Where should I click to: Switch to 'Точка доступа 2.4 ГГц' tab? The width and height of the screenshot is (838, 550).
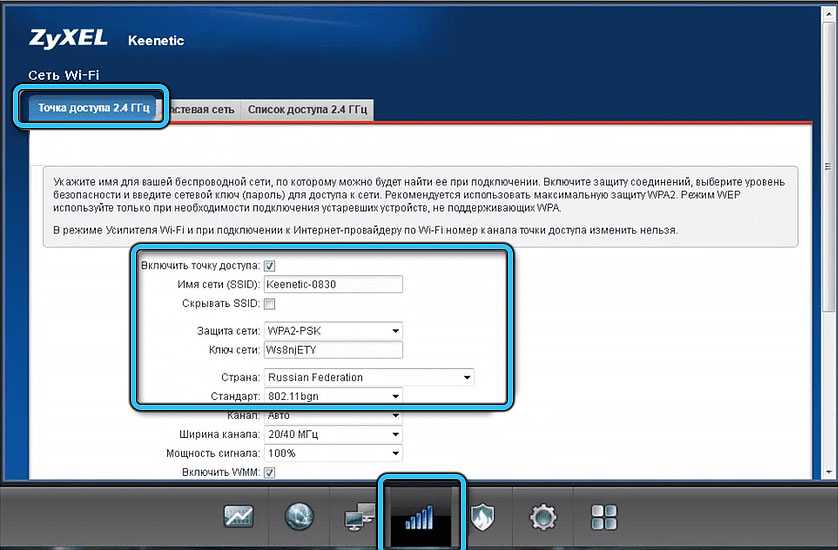pos(92,109)
